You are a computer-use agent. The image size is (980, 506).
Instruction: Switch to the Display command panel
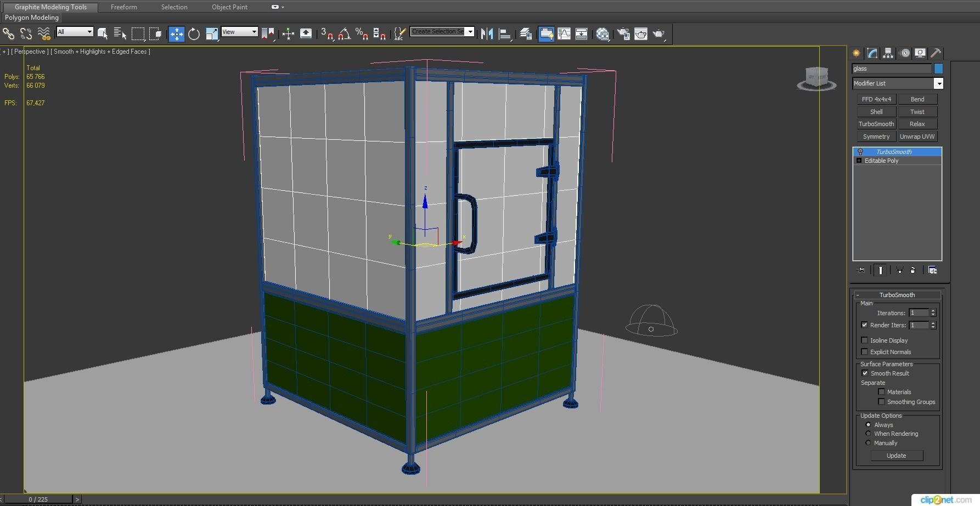[920, 53]
